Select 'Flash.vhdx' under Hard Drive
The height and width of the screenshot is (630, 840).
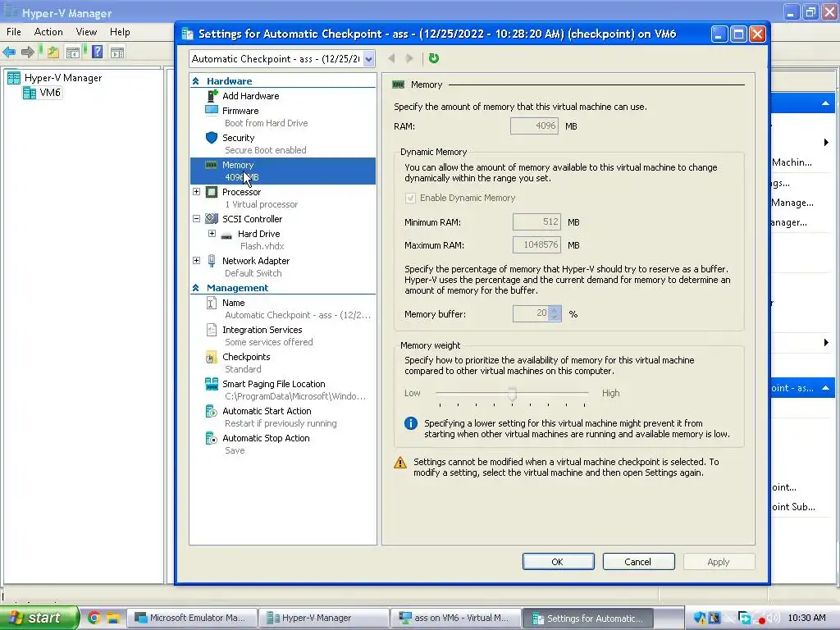click(x=262, y=246)
